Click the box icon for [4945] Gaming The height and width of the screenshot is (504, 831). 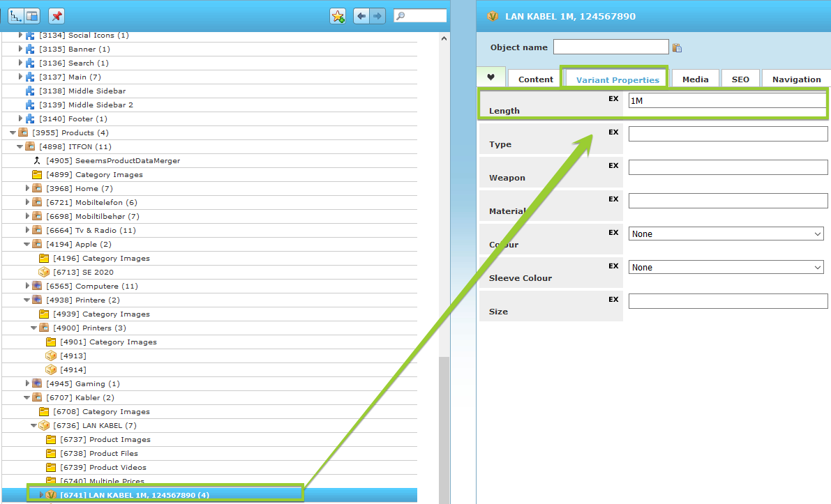(37, 384)
